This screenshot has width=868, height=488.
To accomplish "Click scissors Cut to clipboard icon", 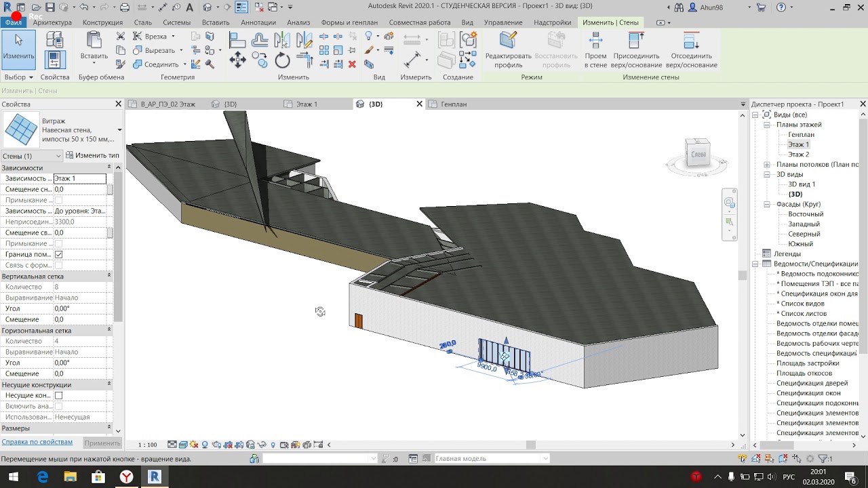I will click(121, 36).
